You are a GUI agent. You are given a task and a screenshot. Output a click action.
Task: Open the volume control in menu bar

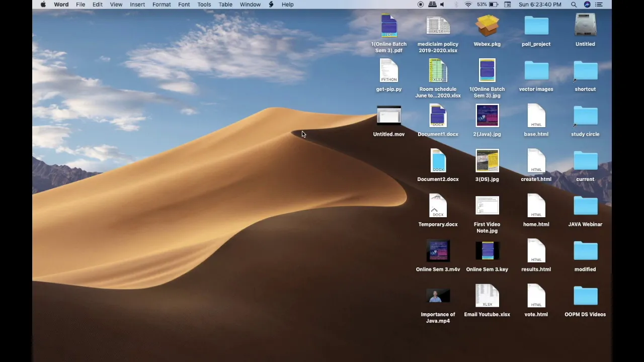(x=442, y=5)
